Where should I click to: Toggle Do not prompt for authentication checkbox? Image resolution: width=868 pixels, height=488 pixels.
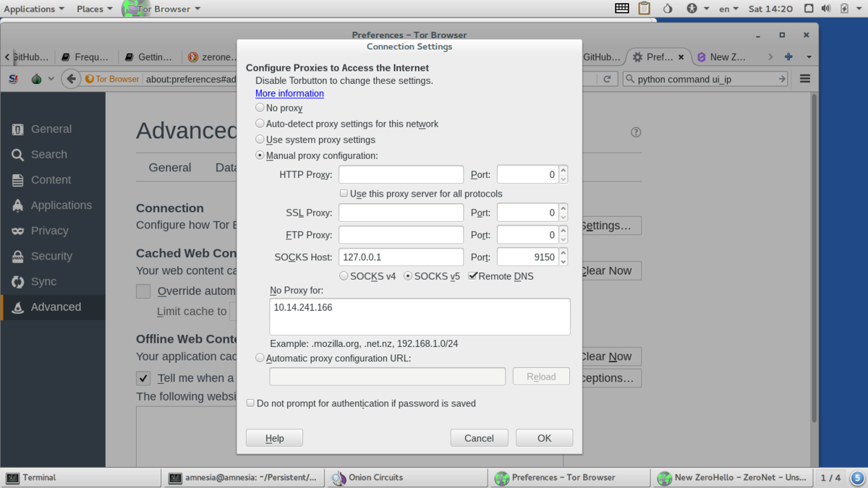click(x=250, y=403)
